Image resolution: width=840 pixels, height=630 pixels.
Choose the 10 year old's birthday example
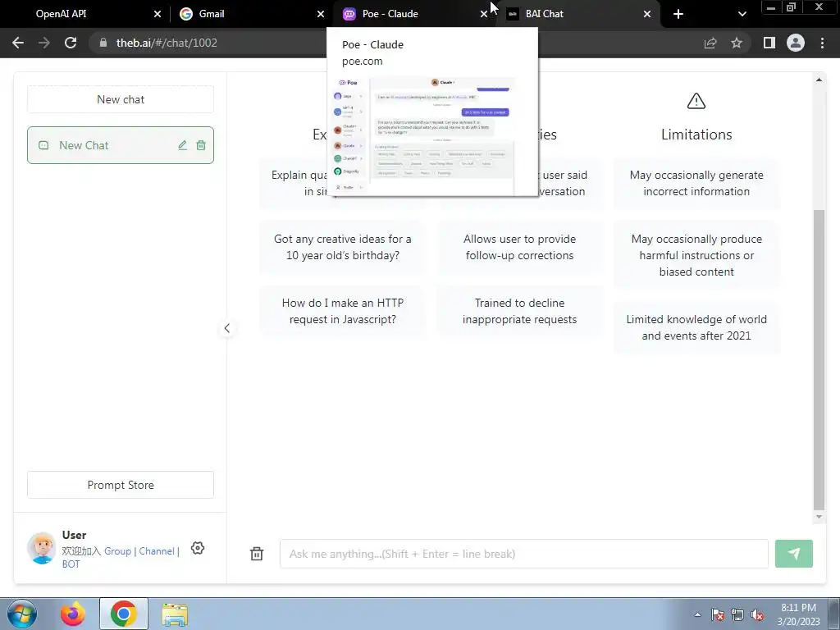pyautogui.click(x=343, y=247)
